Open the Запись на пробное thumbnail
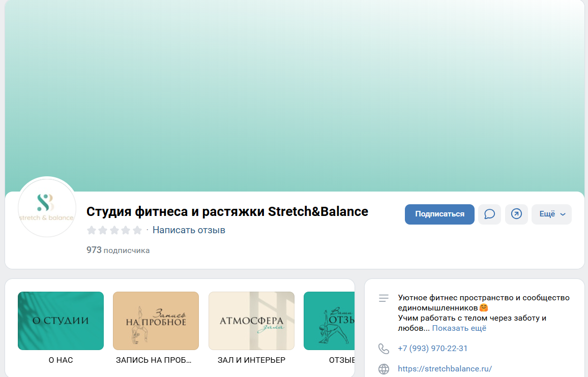The height and width of the screenshot is (377, 588). (x=156, y=321)
